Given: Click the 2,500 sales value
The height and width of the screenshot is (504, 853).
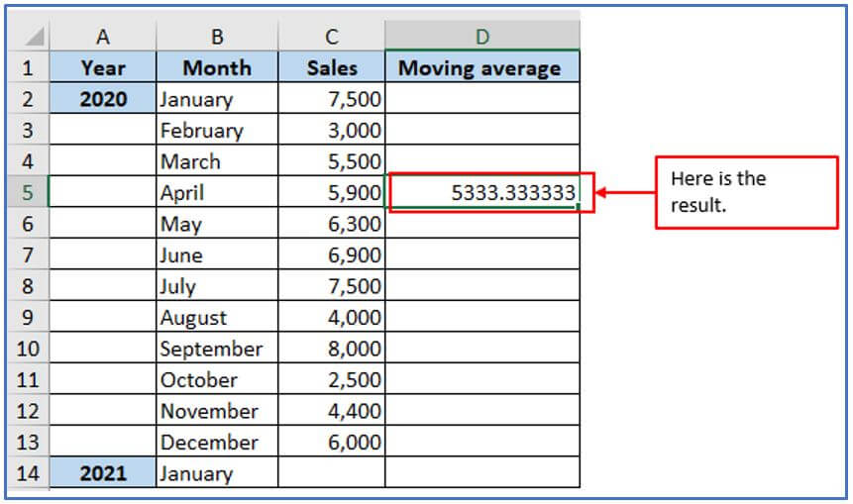Looking at the screenshot, I should [x=331, y=379].
